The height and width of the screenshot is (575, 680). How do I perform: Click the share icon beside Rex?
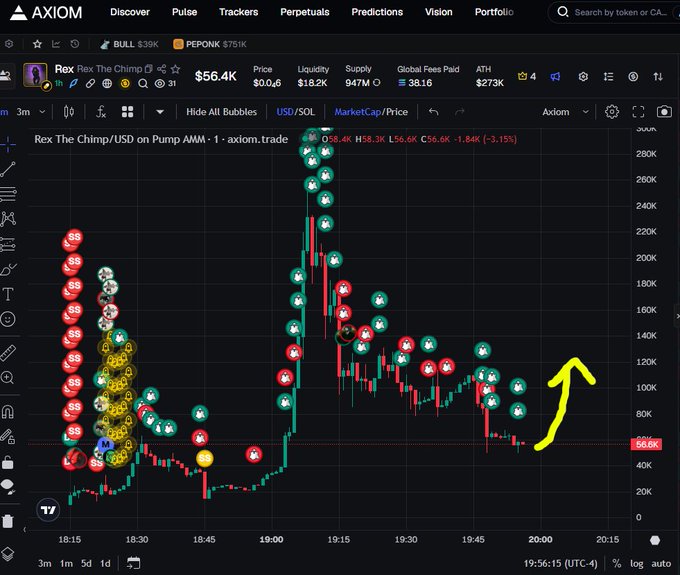pyautogui.click(x=161, y=69)
